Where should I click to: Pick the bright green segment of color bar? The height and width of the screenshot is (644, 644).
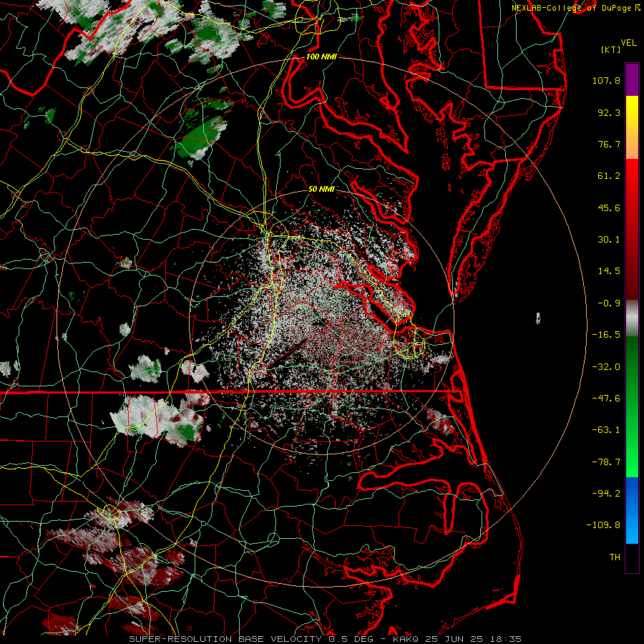click(x=632, y=448)
